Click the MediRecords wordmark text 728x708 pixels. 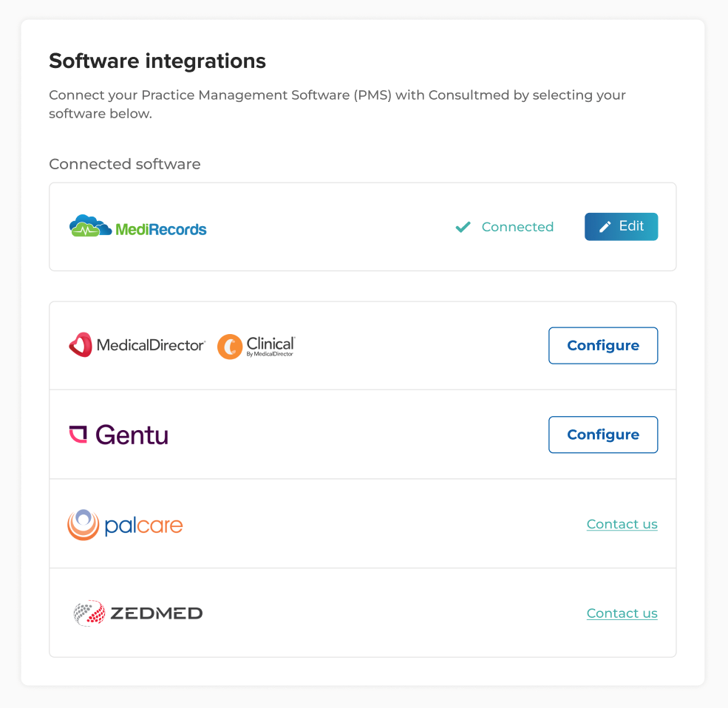tap(160, 229)
